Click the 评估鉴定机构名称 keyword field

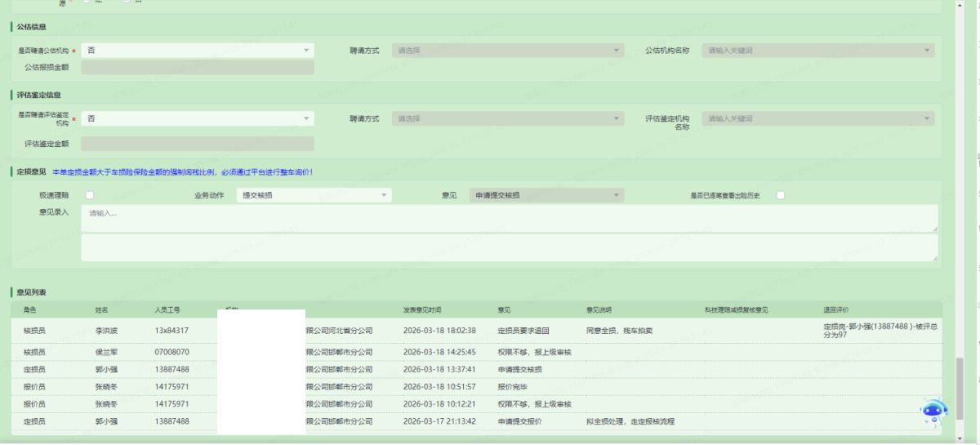[817, 119]
